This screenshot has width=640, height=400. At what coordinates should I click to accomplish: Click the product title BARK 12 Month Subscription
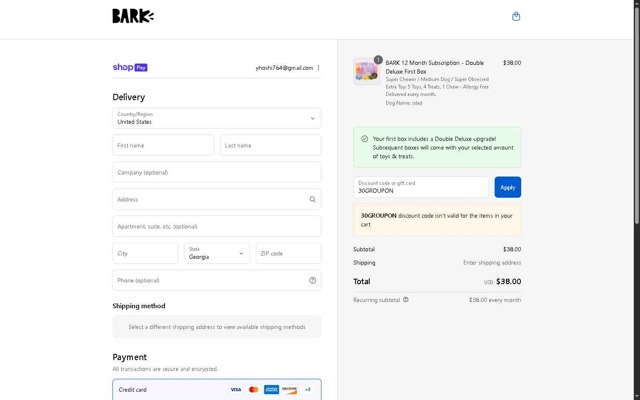[435, 67]
